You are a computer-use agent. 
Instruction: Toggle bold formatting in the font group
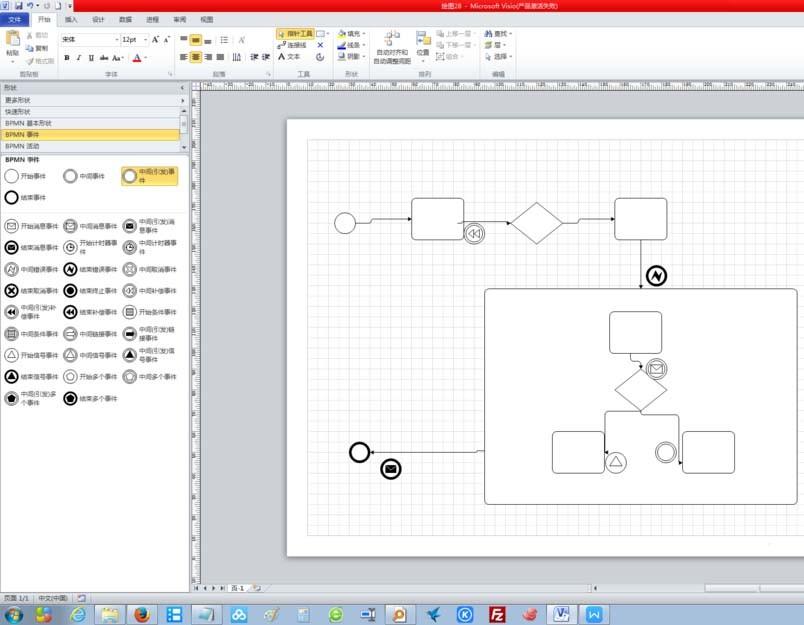pos(66,57)
